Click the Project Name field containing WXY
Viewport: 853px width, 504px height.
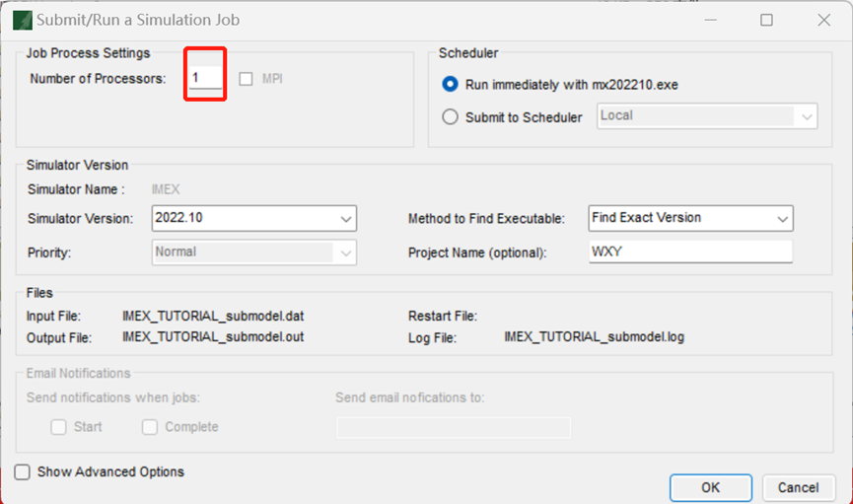(x=690, y=252)
